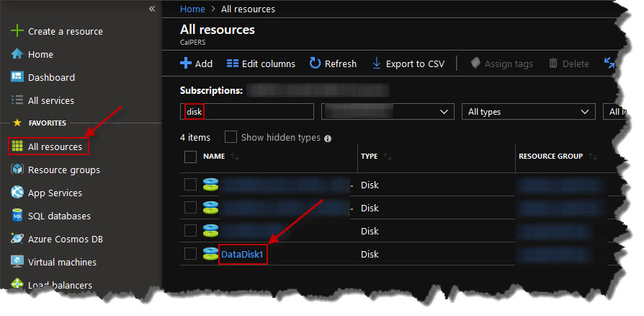Open Resource groups in sidebar
Image resolution: width=644 pixels, height=316 pixels.
(64, 170)
